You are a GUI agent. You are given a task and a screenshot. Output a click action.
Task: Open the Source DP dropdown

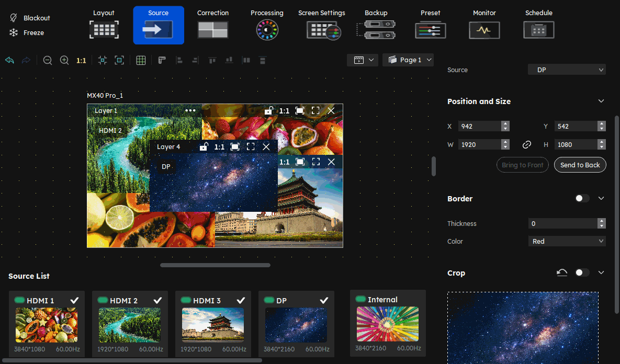tap(567, 70)
